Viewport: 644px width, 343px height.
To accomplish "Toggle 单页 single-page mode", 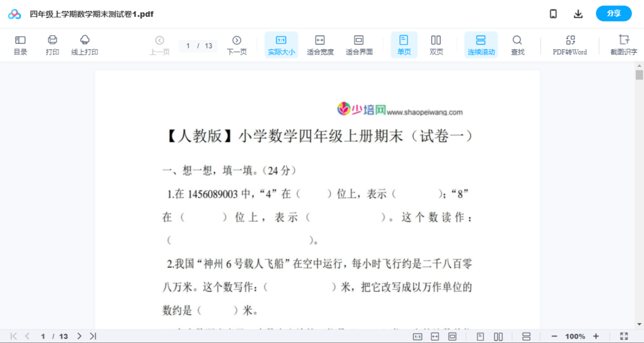I will pos(404,45).
